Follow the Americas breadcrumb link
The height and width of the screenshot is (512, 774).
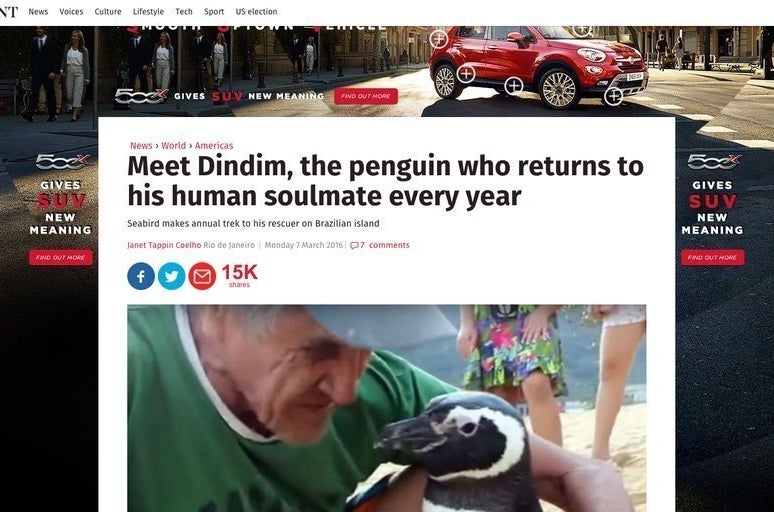tap(214, 146)
